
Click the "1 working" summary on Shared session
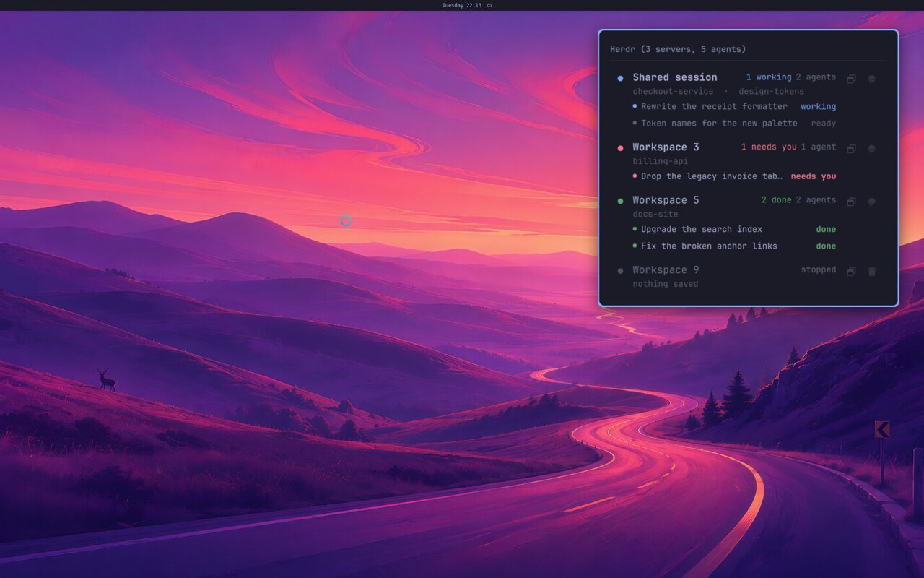point(769,77)
